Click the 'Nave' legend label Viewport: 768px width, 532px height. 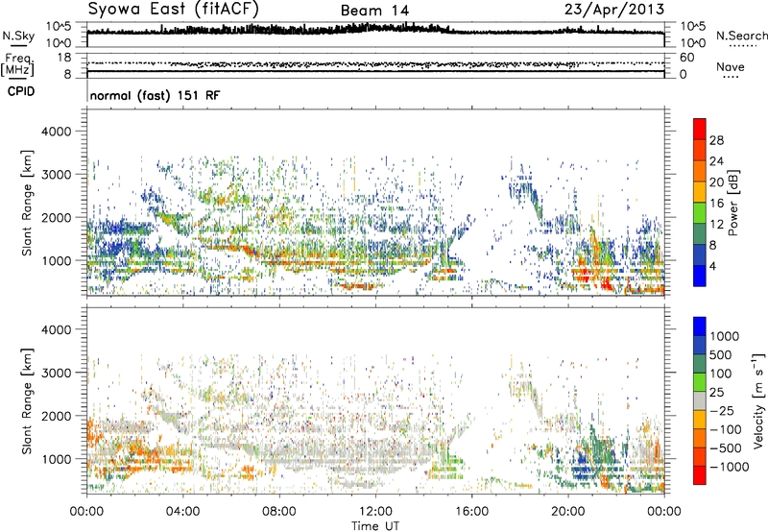click(x=730, y=66)
